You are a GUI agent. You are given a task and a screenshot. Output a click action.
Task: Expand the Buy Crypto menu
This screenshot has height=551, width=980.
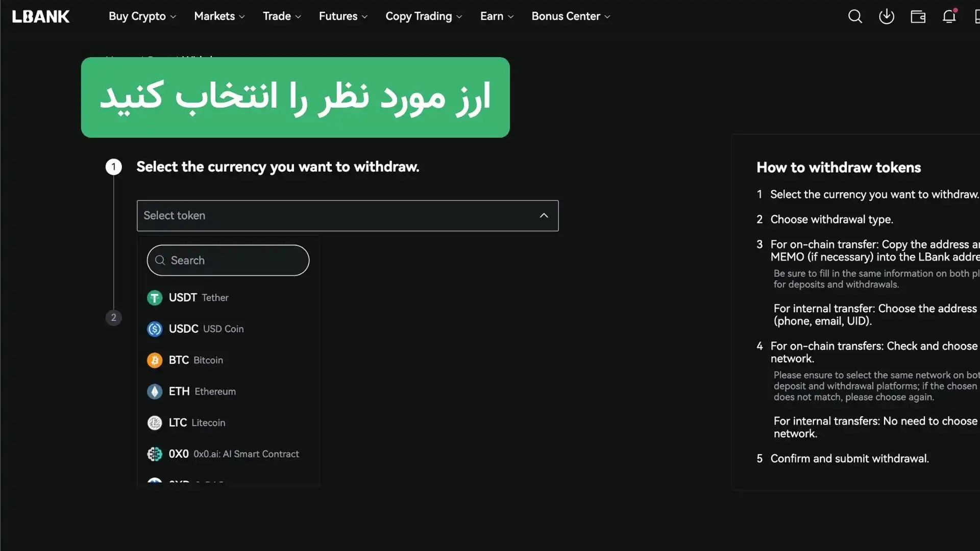click(142, 16)
